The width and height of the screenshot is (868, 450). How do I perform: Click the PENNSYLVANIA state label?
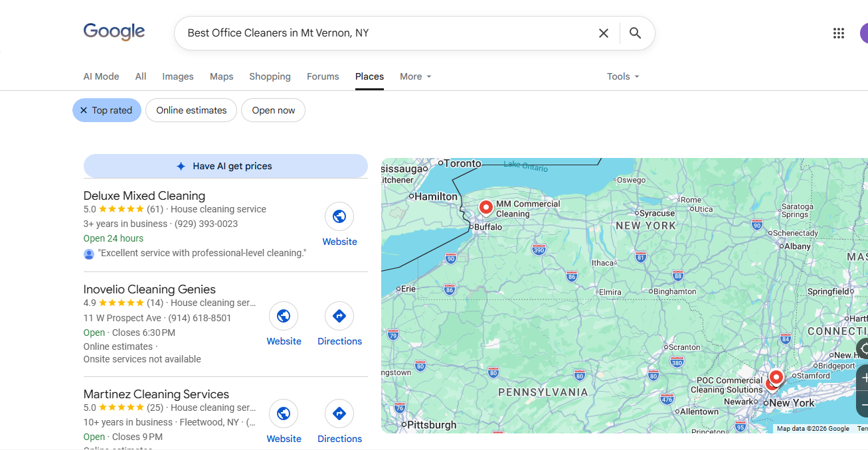click(543, 392)
